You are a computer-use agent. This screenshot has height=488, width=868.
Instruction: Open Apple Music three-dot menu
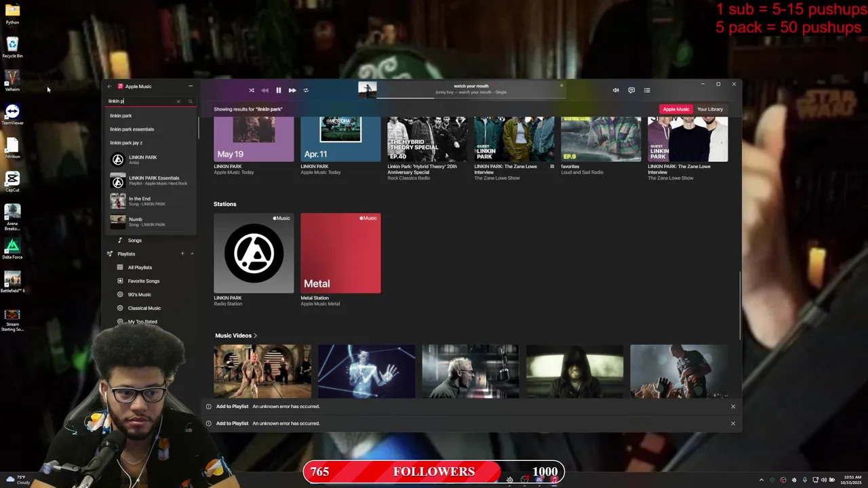pyautogui.click(x=191, y=86)
